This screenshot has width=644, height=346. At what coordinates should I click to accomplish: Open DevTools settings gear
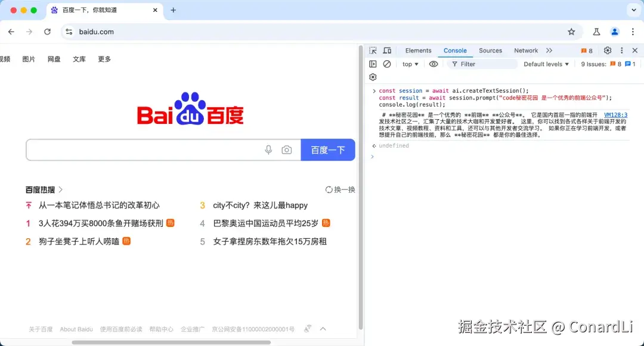pyautogui.click(x=608, y=51)
